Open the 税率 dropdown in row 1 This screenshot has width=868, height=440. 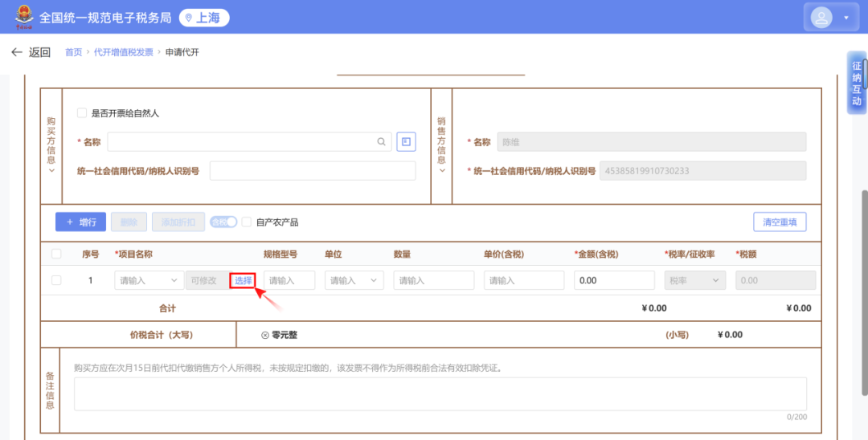pos(694,280)
